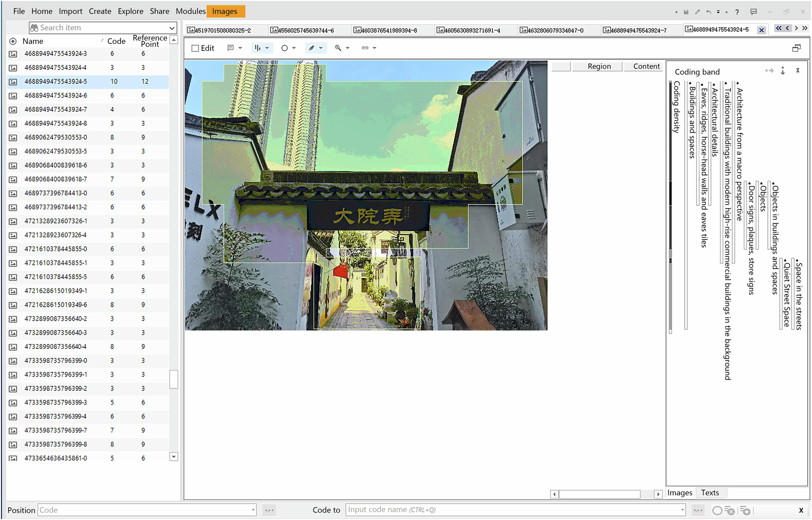This screenshot has width=812, height=520.
Task: Click the undo arrow icon
Action: click(708, 12)
